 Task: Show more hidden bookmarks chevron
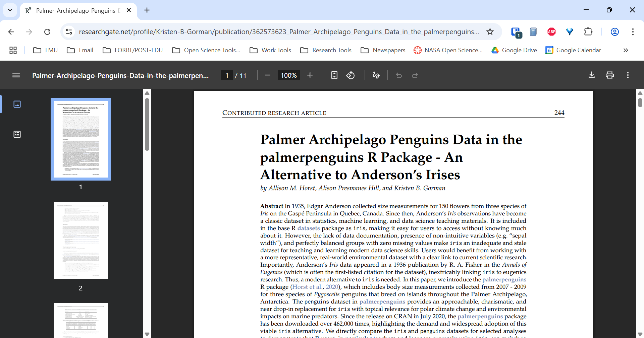[x=626, y=50]
